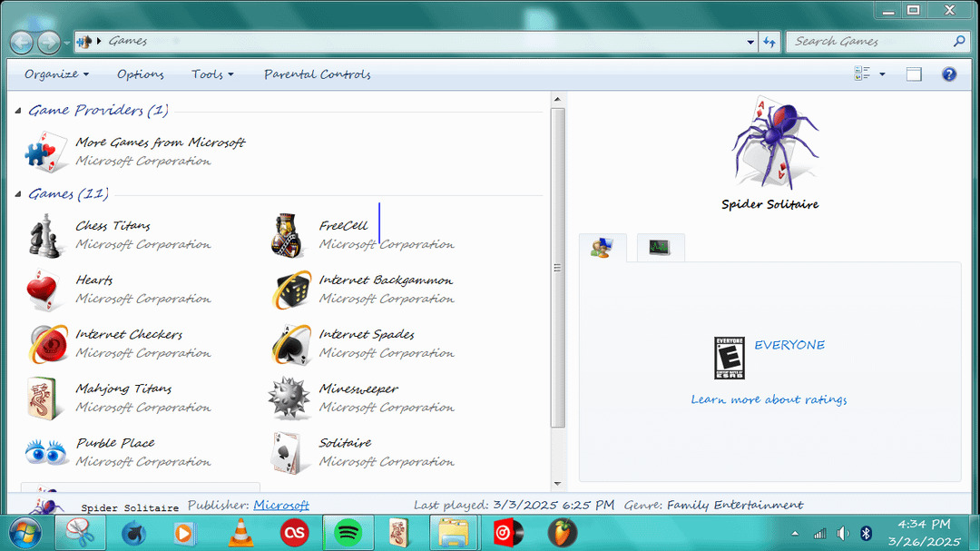Select the Hearts game icon

coord(44,290)
